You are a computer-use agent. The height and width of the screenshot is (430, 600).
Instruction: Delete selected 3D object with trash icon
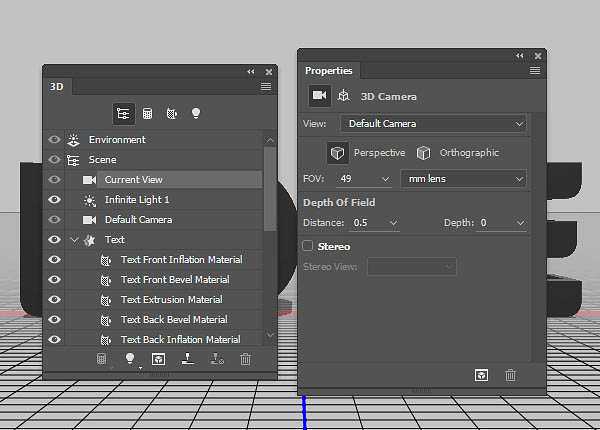246,358
